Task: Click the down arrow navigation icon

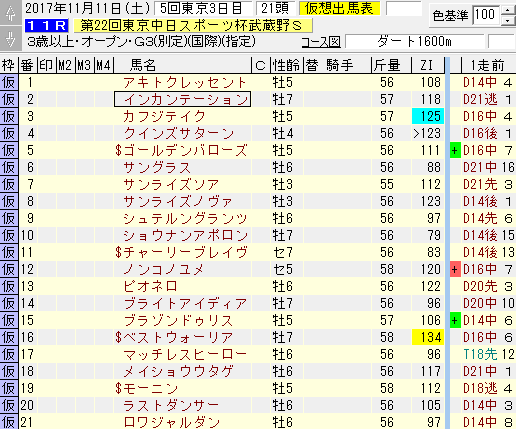Action: pos(11,38)
